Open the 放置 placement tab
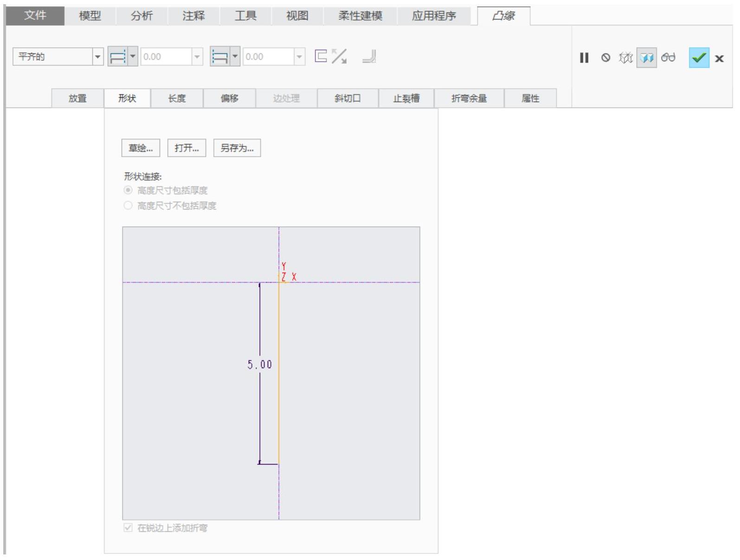Image resolution: width=740 pixels, height=560 pixels. coord(77,98)
